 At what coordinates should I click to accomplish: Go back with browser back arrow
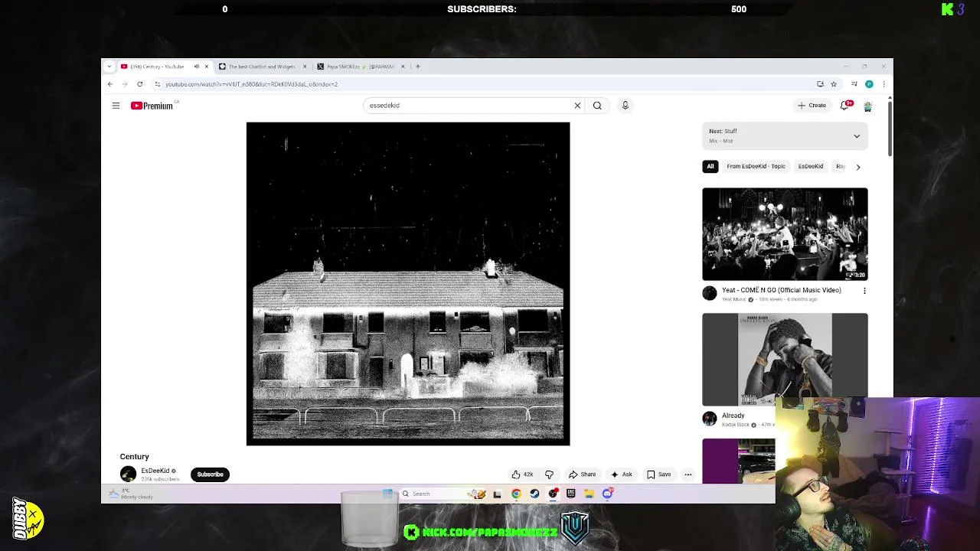[109, 84]
